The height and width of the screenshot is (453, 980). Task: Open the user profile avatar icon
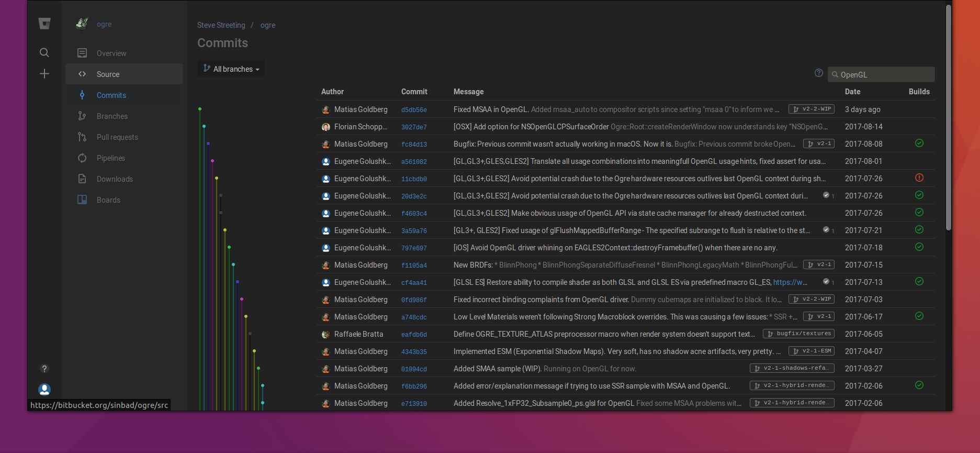point(44,389)
